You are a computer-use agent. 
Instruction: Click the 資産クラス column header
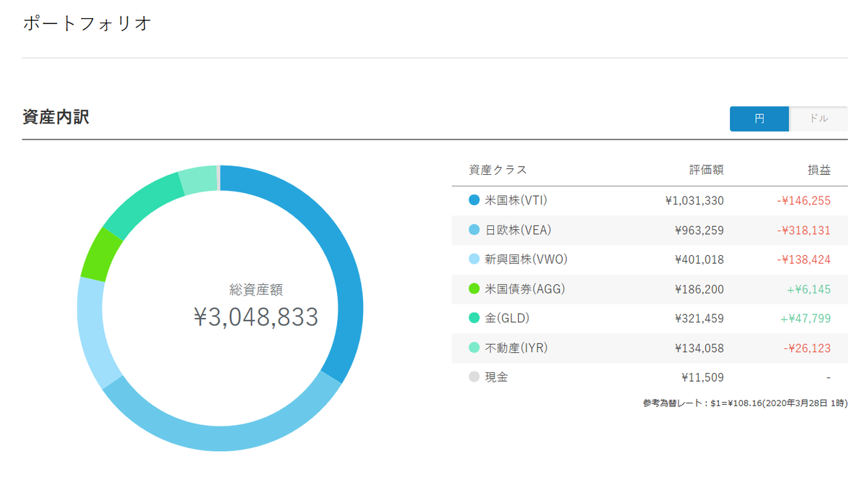(498, 170)
